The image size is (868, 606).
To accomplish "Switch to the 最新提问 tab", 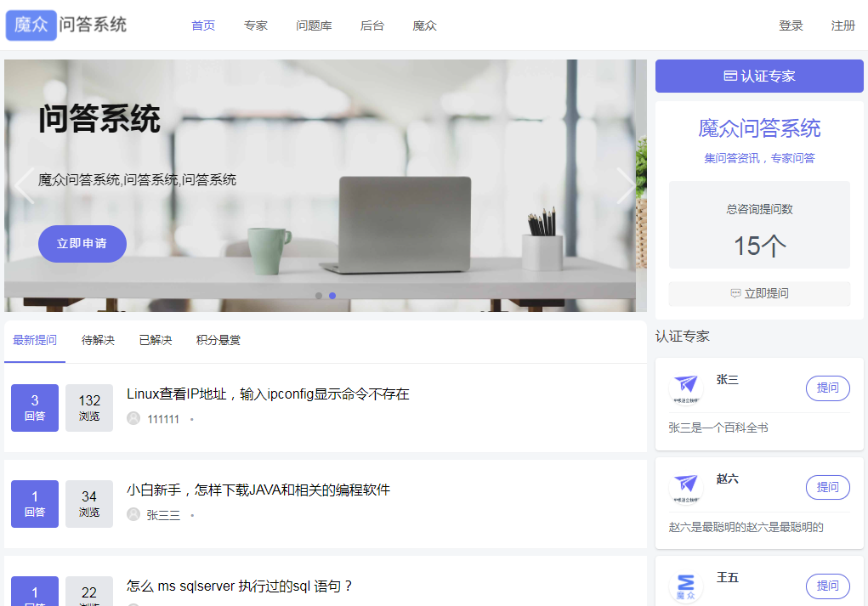I will pyautogui.click(x=35, y=340).
